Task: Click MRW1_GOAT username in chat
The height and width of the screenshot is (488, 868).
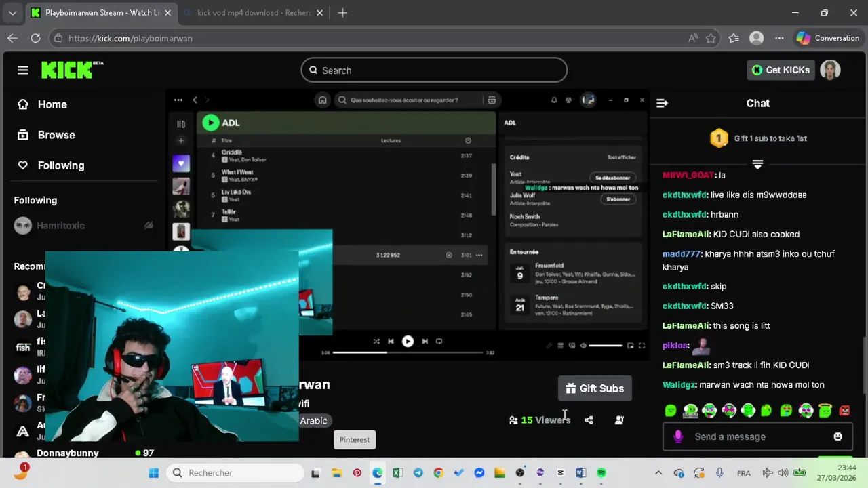Action: 688,176
